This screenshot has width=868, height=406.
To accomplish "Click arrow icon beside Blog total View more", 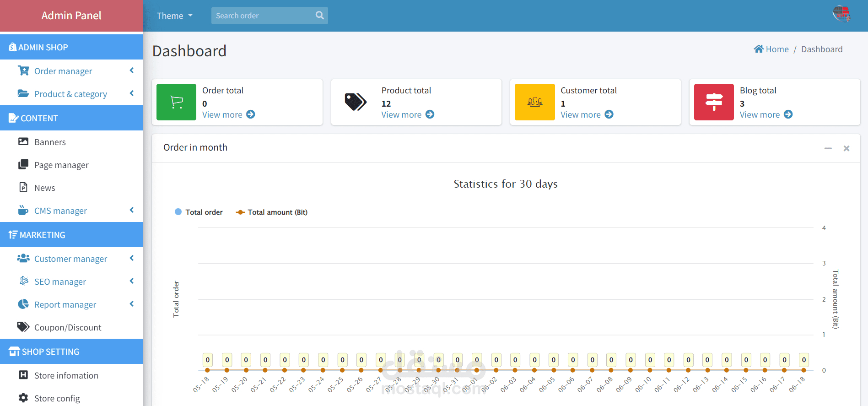I will coord(788,114).
